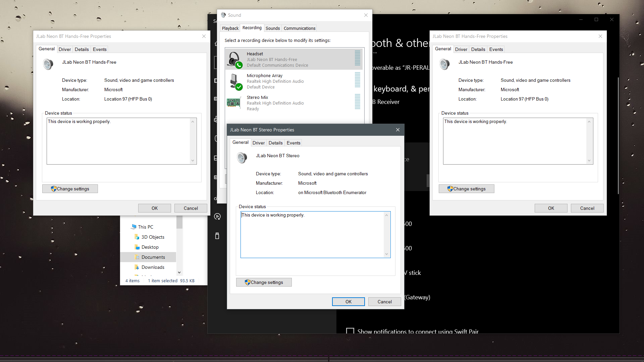The height and width of the screenshot is (362, 644).
Task: Close the Sound dialog
Action: click(366, 15)
